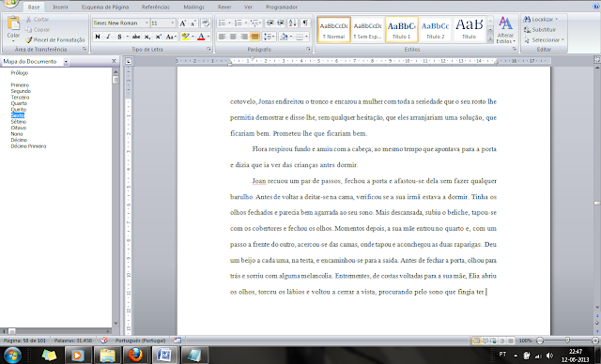Open the Rever tab
The width and height of the screenshot is (601, 364).
[x=224, y=7]
